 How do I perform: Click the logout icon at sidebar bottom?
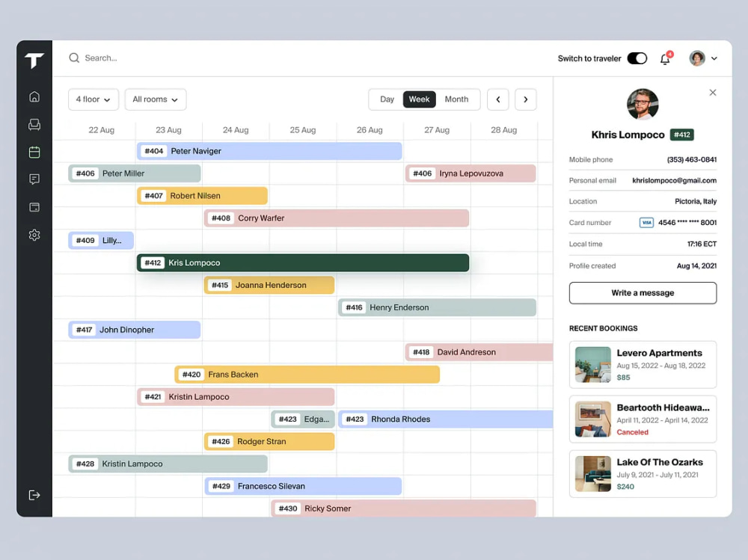[x=34, y=495]
